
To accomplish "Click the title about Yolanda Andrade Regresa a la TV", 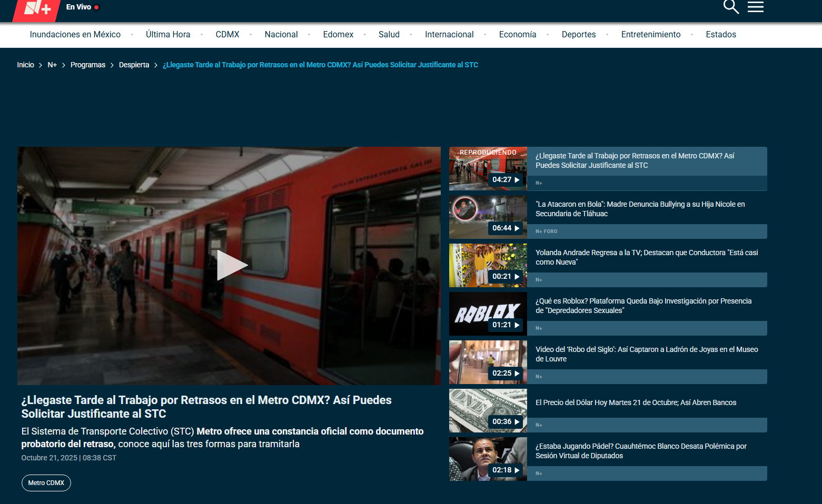I will coord(647,257).
